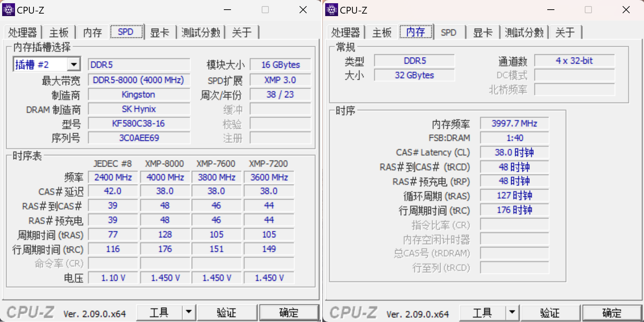Click the SK Hynix DRAM manufacturer field
Viewport: 644px width, 322px height.
139,109
